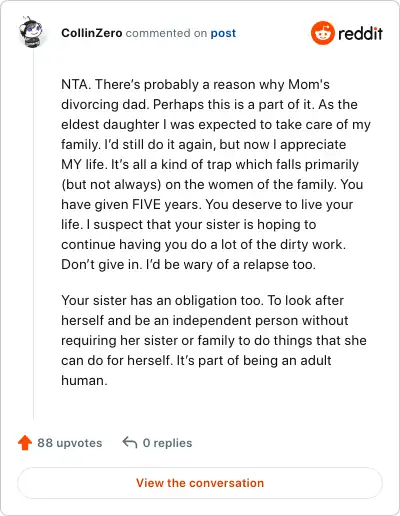The image size is (400, 516).
Task: Click the paragraph starting "Your sister has"
Action: point(214,340)
